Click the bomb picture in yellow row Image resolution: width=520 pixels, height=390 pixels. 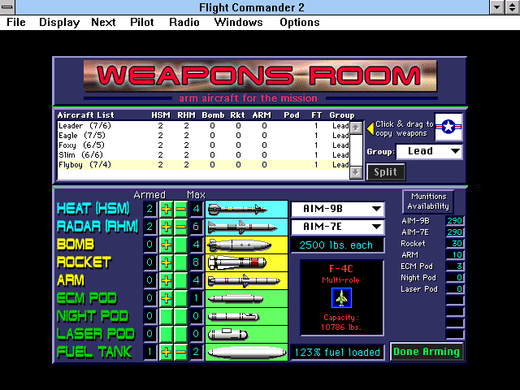click(246, 245)
